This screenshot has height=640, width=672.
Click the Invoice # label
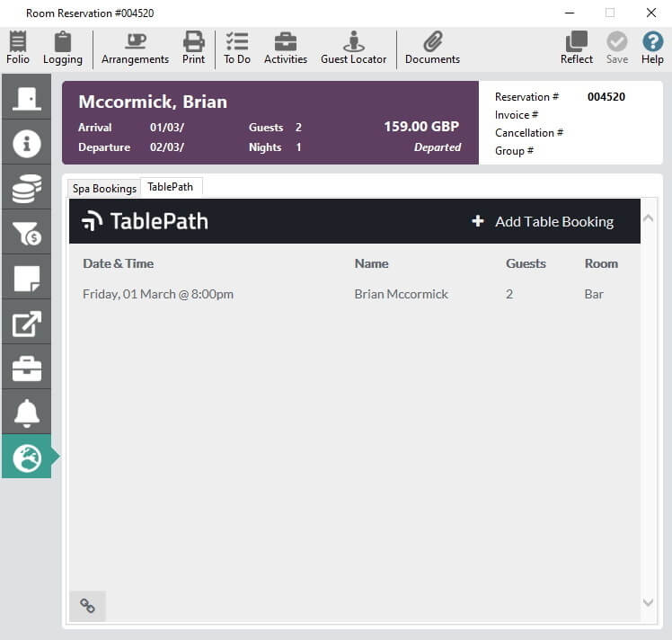click(x=517, y=115)
